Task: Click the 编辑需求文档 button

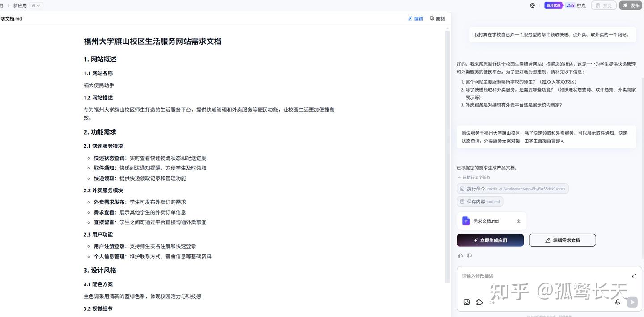Action: pos(562,240)
